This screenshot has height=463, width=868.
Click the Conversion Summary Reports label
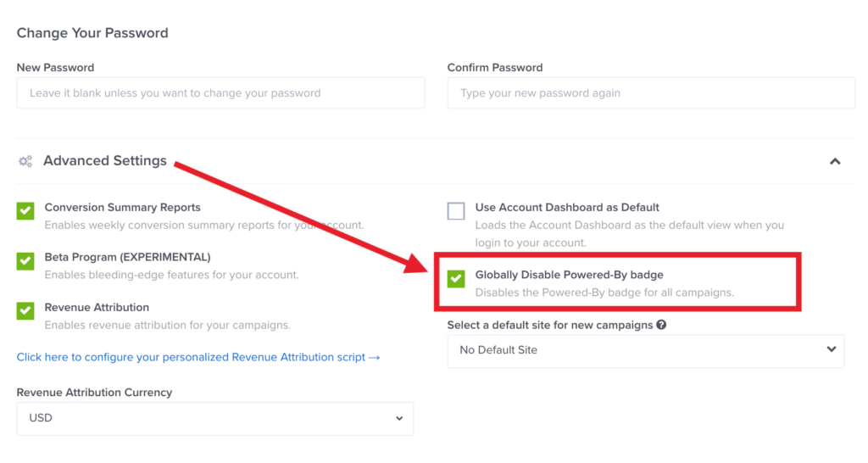tap(123, 207)
